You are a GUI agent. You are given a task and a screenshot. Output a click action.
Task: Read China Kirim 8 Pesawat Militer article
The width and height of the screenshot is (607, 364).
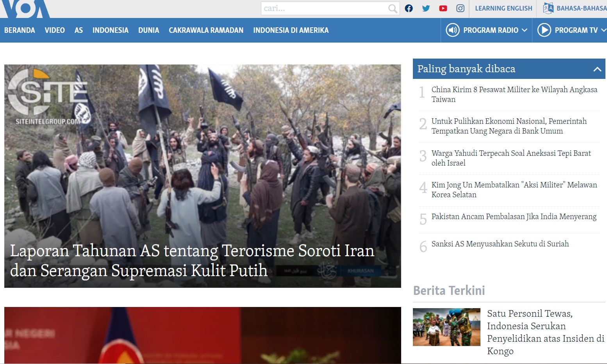coord(514,94)
